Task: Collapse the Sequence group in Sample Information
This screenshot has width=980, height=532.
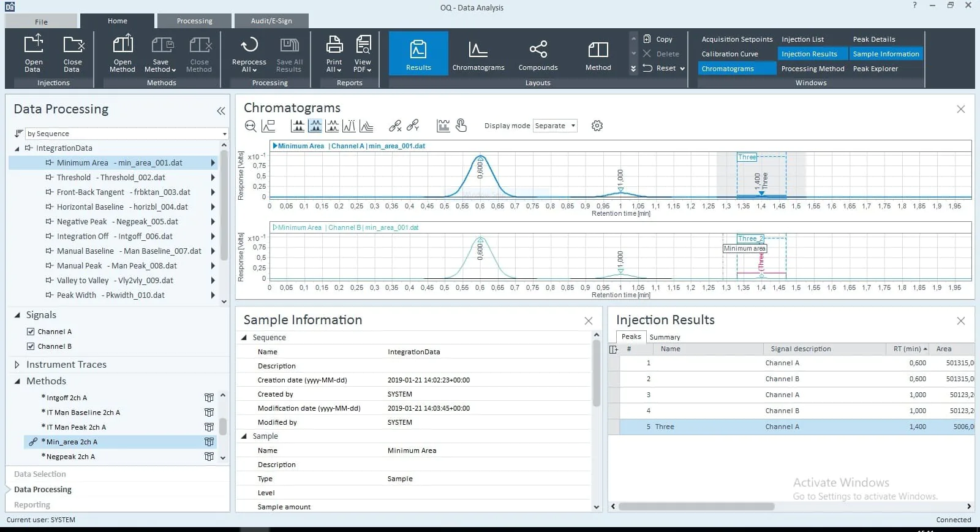Action: [x=244, y=338]
